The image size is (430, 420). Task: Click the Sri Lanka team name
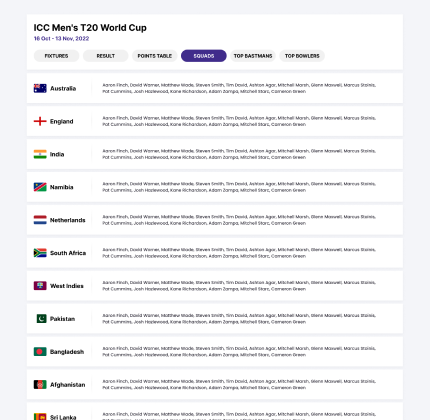[63, 417]
